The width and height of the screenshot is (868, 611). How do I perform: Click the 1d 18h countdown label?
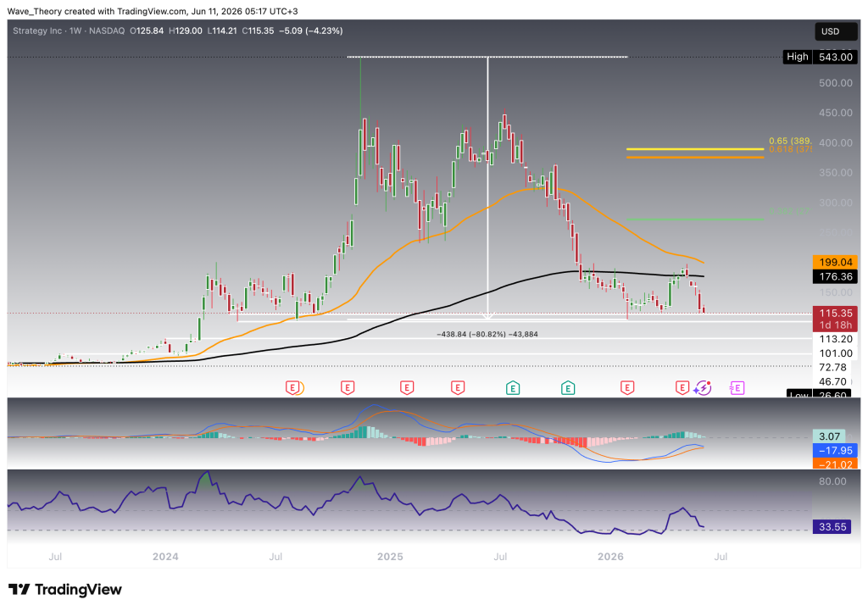click(835, 325)
